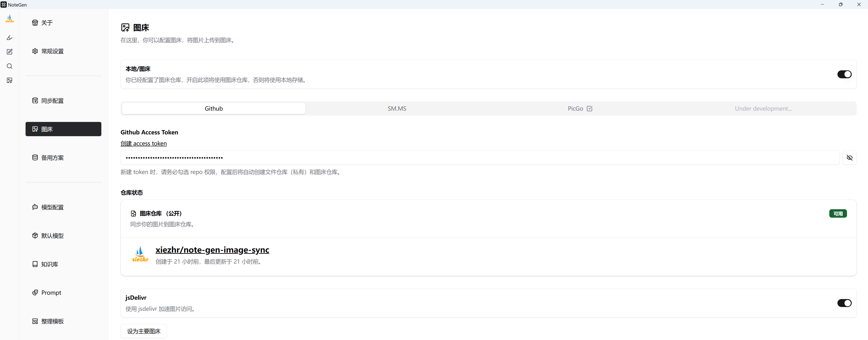The height and width of the screenshot is (340, 868).
Task: Click the 可用 status badge
Action: [838, 214]
